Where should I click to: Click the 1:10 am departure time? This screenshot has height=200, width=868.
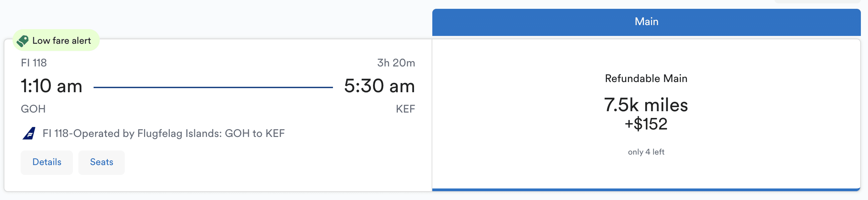pyautogui.click(x=52, y=86)
